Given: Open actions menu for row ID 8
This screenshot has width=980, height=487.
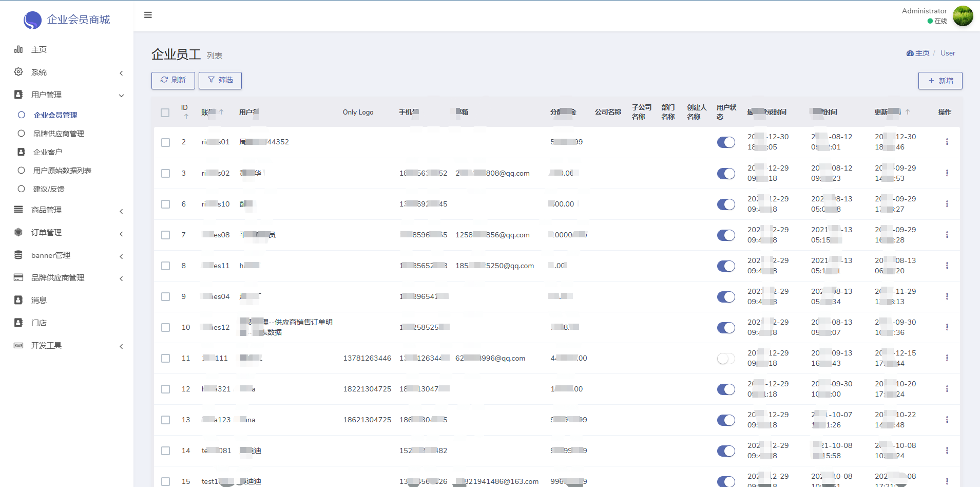Looking at the screenshot, I should click(x=947, y=266).
